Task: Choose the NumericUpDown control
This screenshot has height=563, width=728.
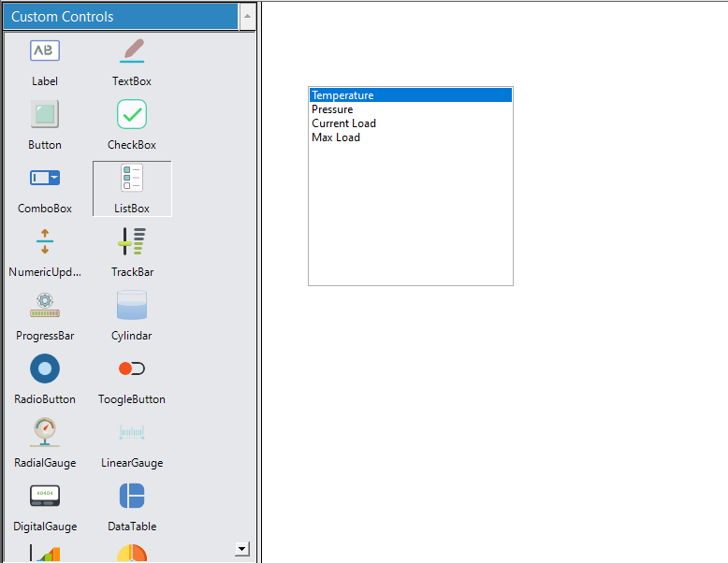Action: pyautogui.click(x=45, y=253)
